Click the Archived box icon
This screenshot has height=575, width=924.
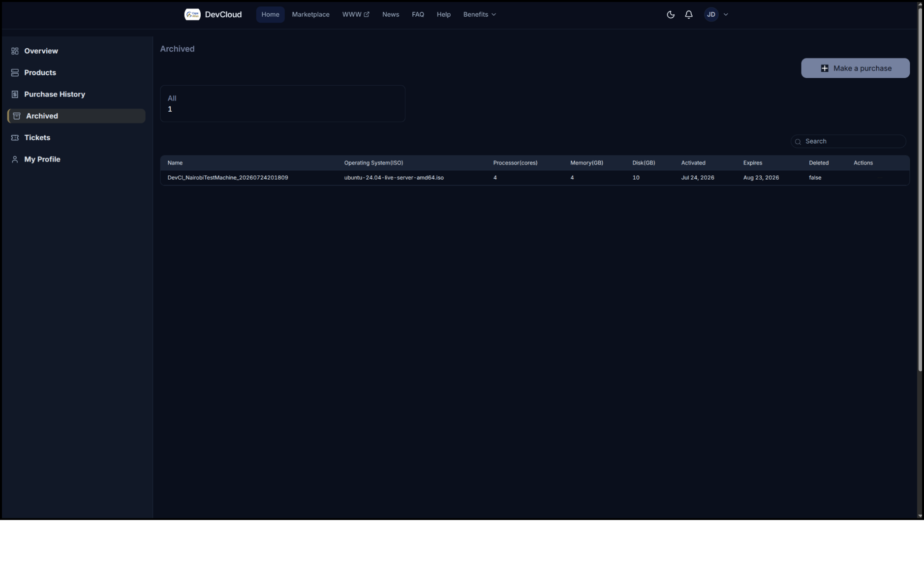(17, 116)
